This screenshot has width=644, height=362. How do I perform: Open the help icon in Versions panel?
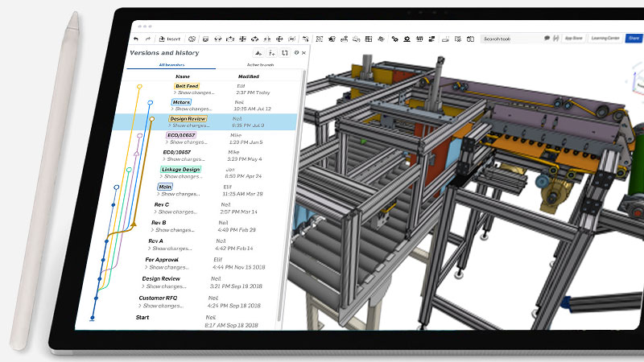(x=296, y=52)
